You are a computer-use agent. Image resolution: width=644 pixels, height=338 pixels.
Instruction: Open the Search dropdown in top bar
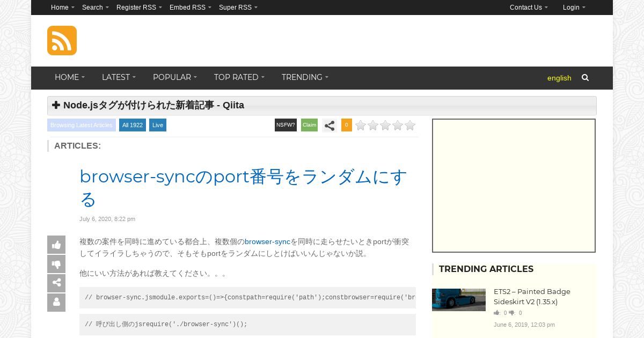[96, 8]
